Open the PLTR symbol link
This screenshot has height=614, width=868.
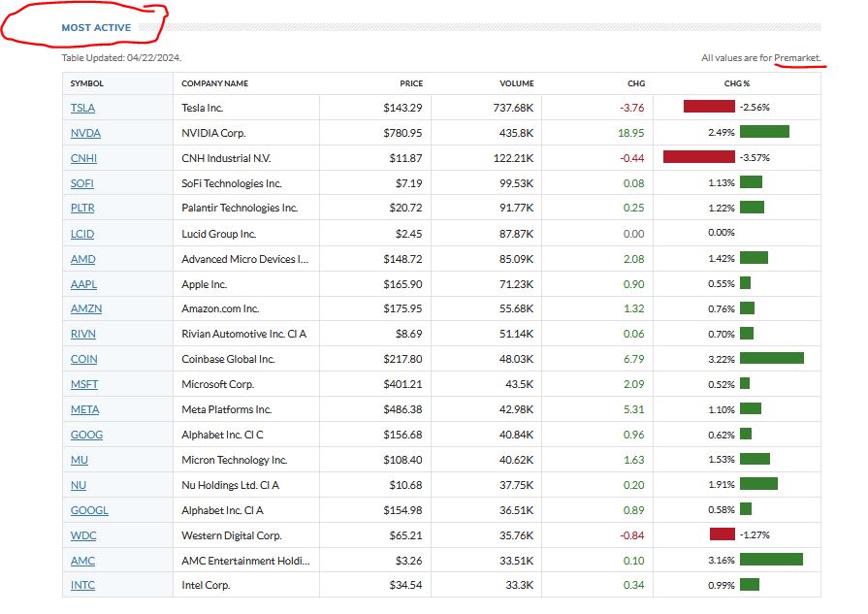click(82, 209)
